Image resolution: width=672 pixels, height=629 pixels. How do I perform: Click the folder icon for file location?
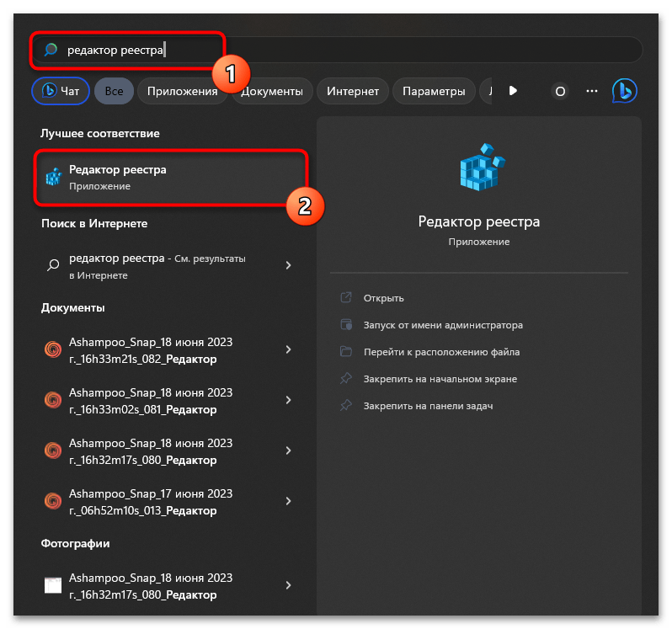tap(346, 351)
